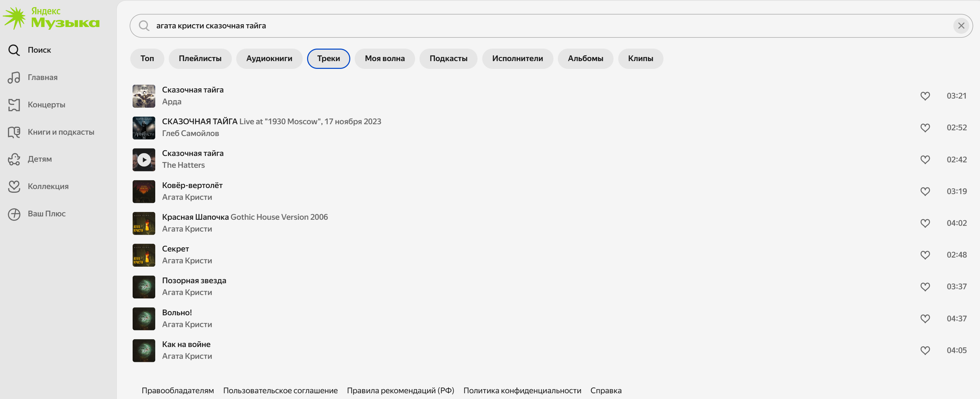Open the Глеб Самойлов live album cover
Viewport: 980px width, 399px height.
click(144, 128)
